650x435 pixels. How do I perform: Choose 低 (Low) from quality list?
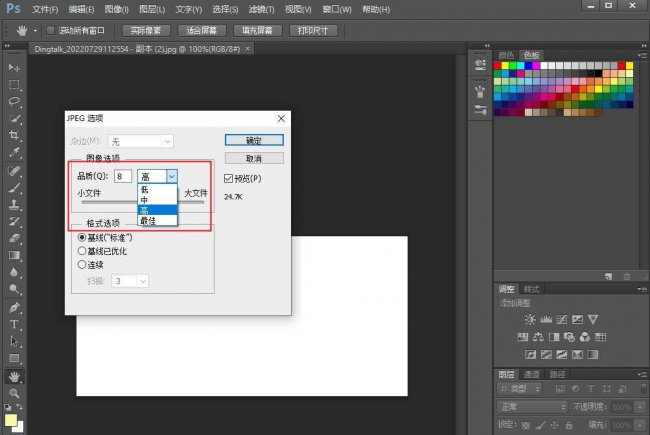coord(157,190)
